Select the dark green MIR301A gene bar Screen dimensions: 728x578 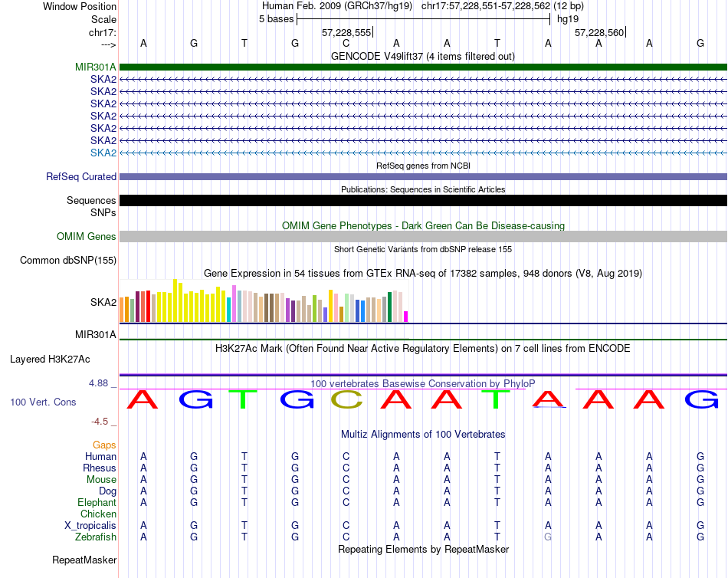pos(423,67)
